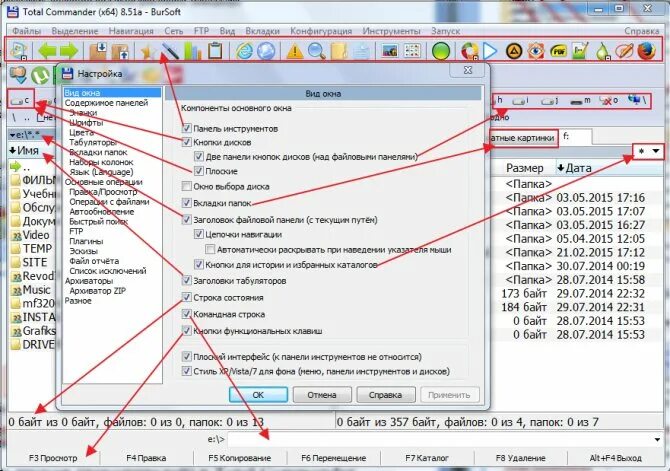Open directory history dropdown arrow in the right panel

point(655,151)
